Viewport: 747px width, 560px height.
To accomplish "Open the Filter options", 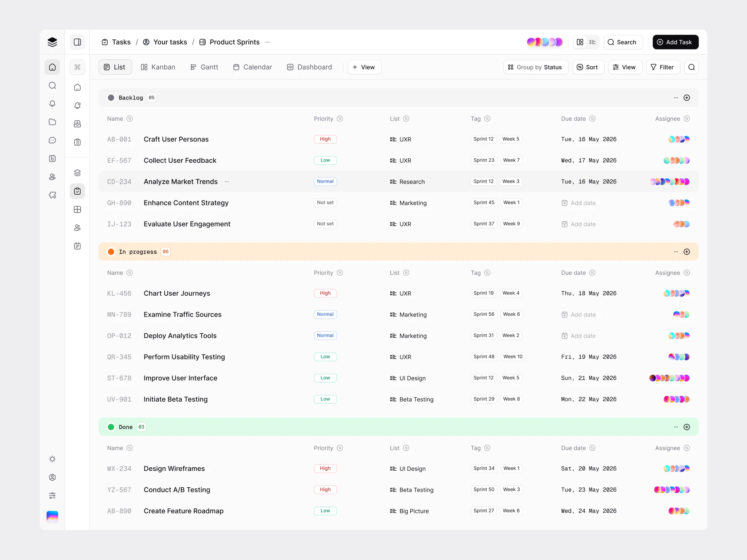I will [663, 67].
